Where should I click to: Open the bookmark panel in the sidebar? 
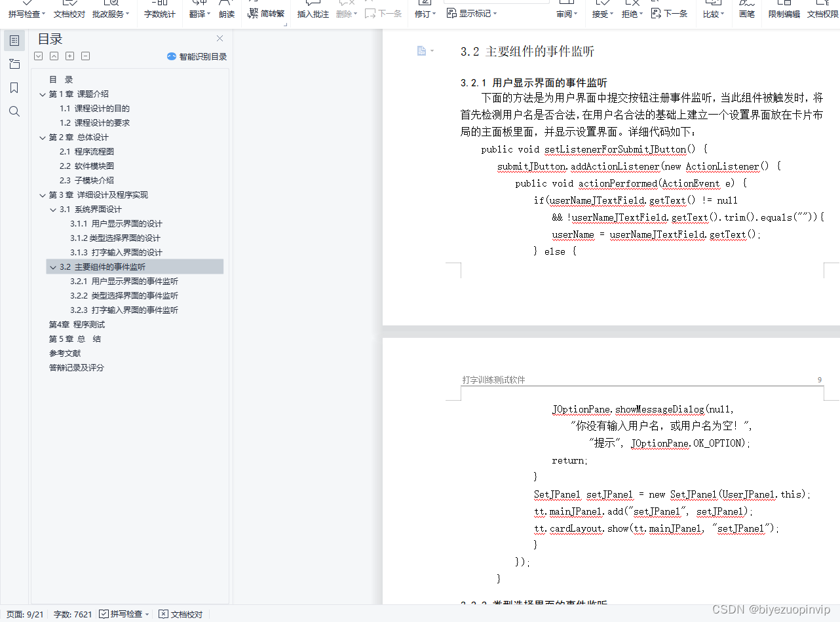click(x=14, y=88)
